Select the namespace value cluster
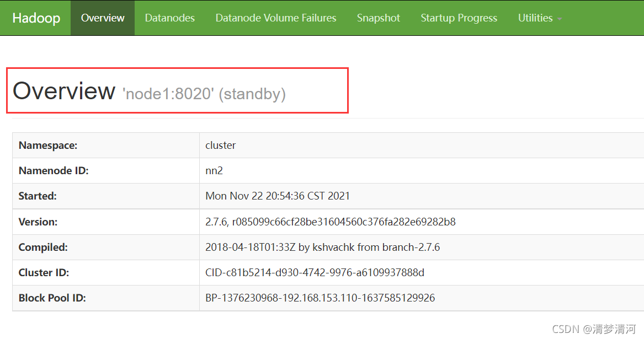The image size is (644, 339). (221, 146)
